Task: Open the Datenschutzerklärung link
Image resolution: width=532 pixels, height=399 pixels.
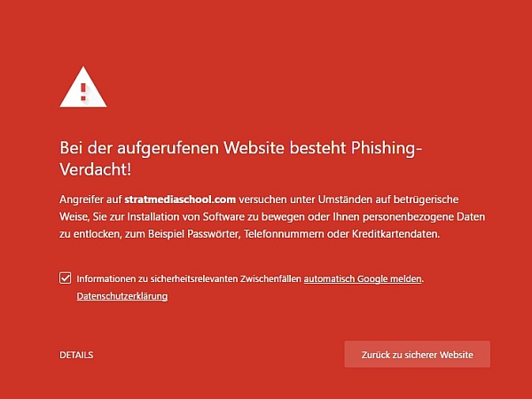Action: point(122,296)
